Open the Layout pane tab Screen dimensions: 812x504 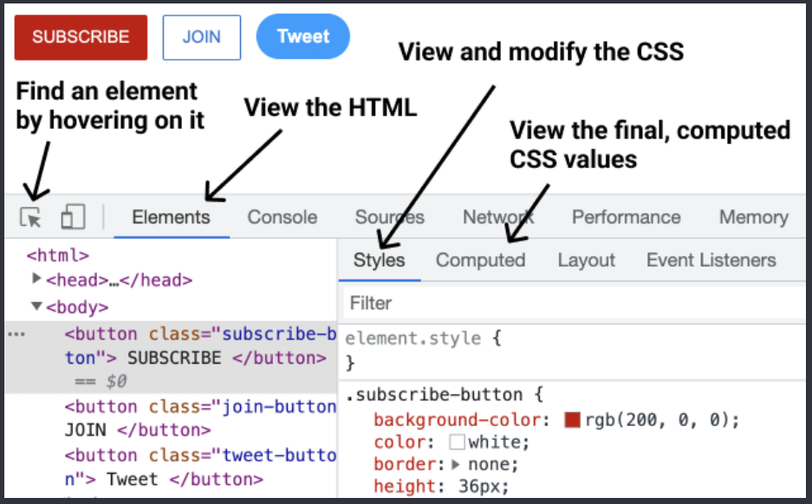click(x=586, y=260)
